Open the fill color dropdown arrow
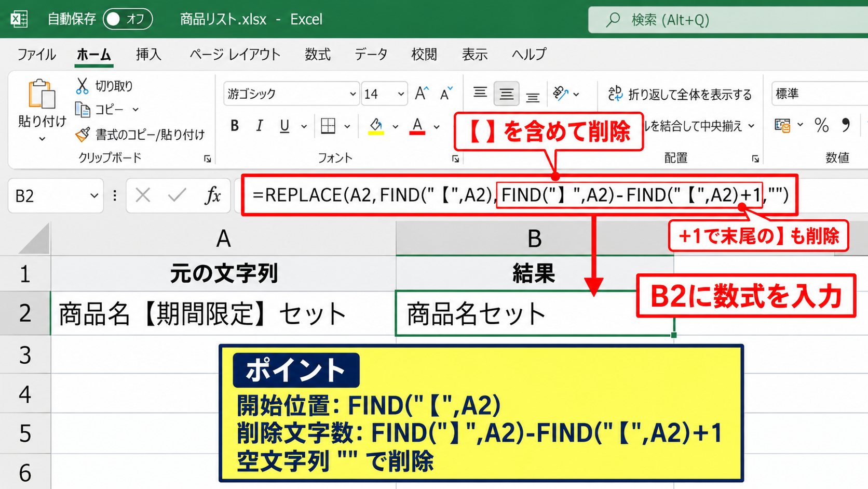 click(x=395, y=126)
